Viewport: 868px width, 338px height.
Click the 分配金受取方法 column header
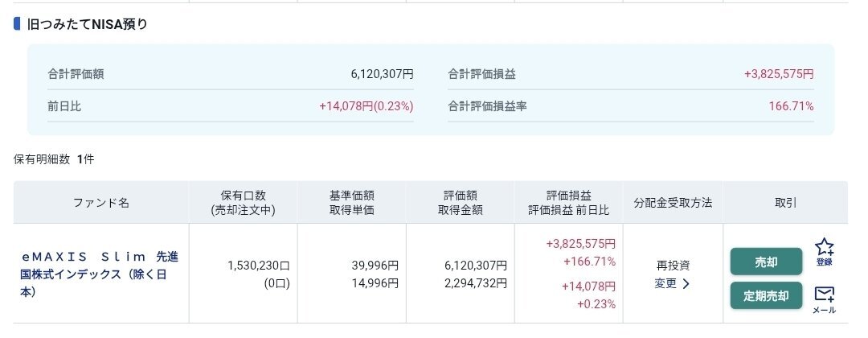(673, 203)
